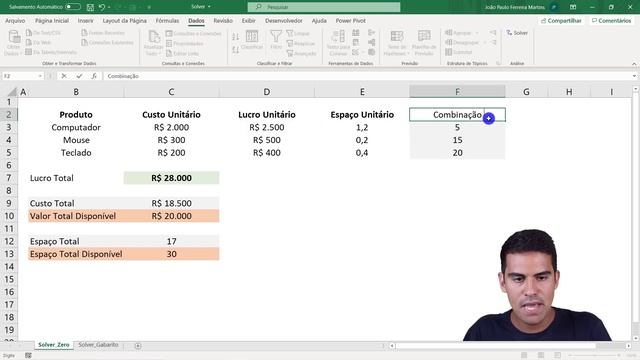
Task: Collapse the ribbon with the chevron
Action: [634, 64]
